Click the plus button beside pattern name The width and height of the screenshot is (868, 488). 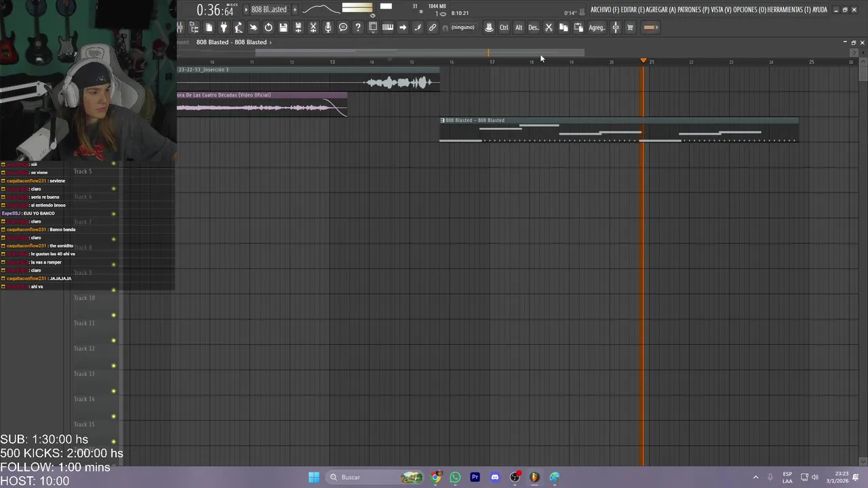coord(295,9)
